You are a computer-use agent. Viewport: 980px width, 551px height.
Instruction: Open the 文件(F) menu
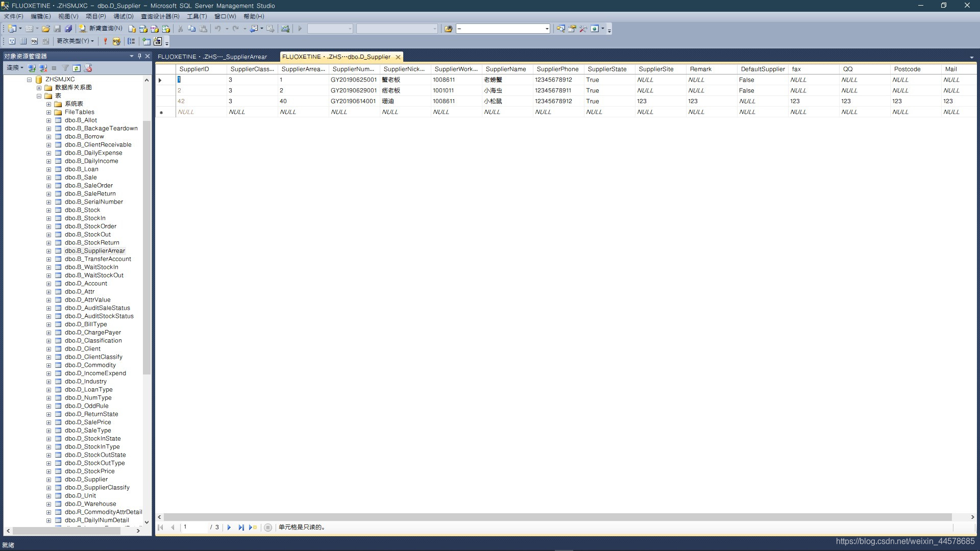pos(14,16)
